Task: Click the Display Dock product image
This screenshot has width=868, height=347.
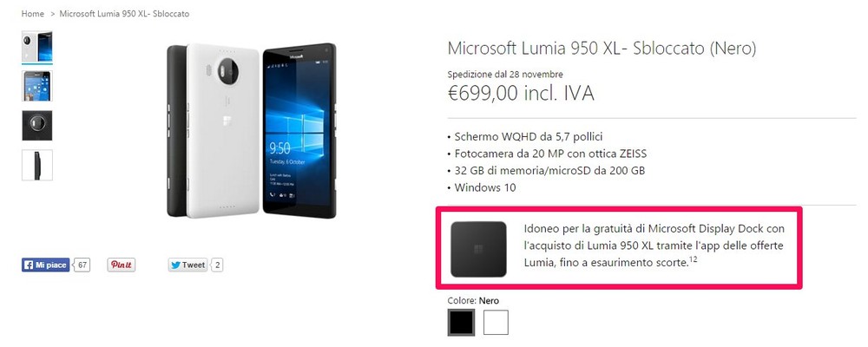Action: [x=478, y=249]
